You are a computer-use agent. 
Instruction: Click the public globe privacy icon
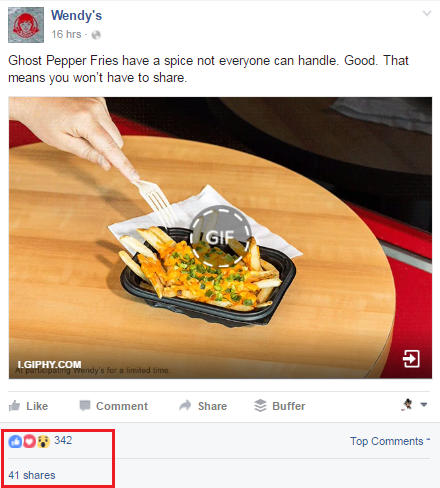pyautogui.click(x=96, y=35)
